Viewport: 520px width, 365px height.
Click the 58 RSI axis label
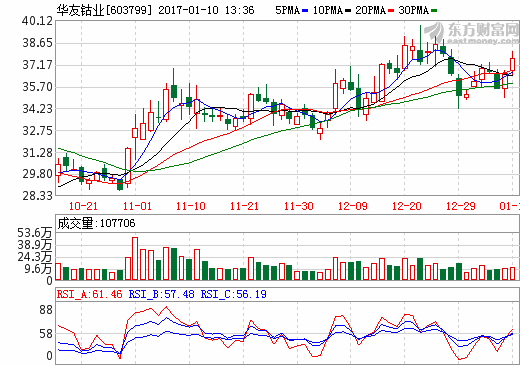pyautogui.click(x=46, y=334)
